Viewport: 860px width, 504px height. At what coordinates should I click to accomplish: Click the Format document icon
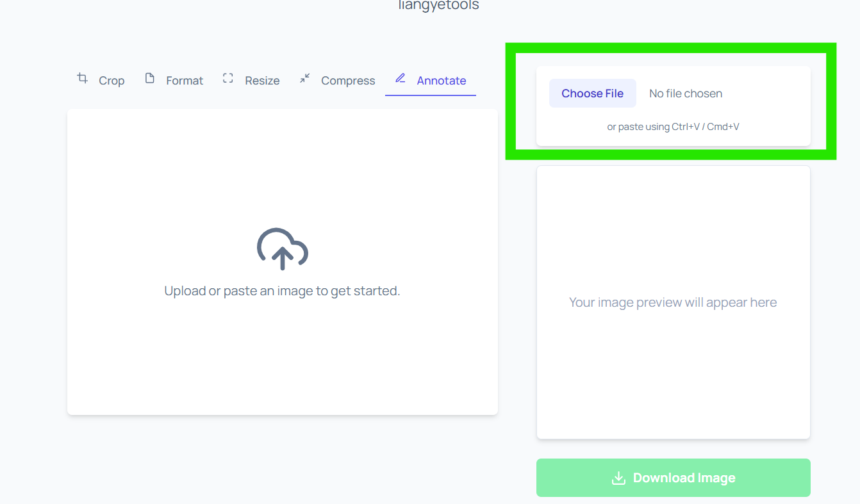[x=150, y=77]
